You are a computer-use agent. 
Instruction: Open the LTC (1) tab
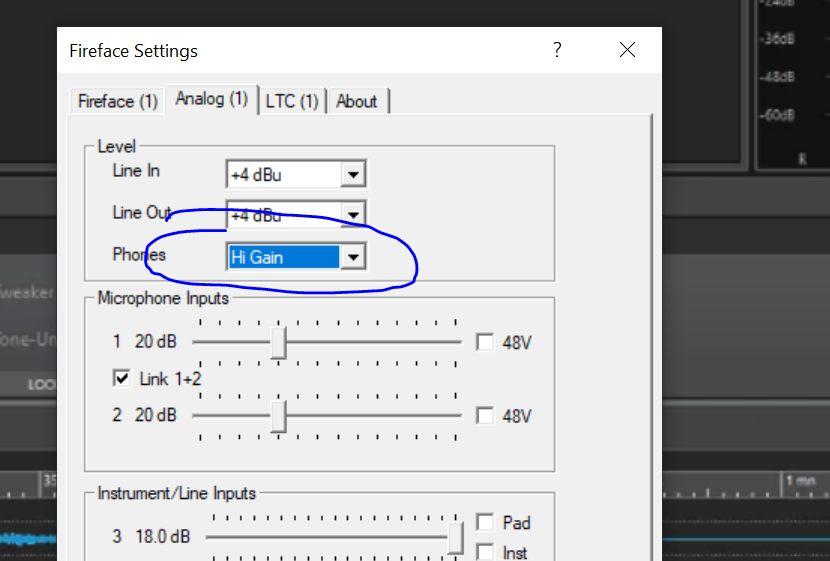pos(292,101)
